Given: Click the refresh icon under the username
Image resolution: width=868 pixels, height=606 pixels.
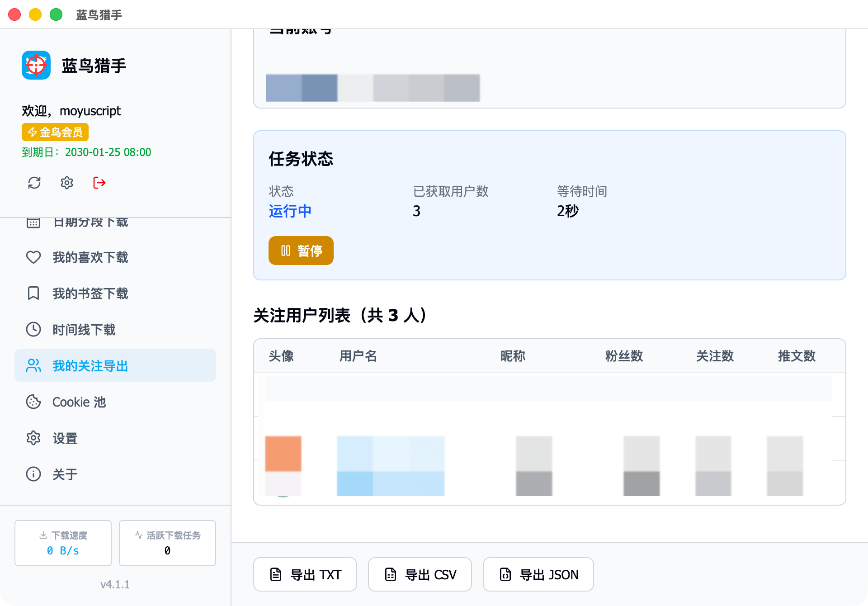Looking at the screenshot, I should coord(34,183).
